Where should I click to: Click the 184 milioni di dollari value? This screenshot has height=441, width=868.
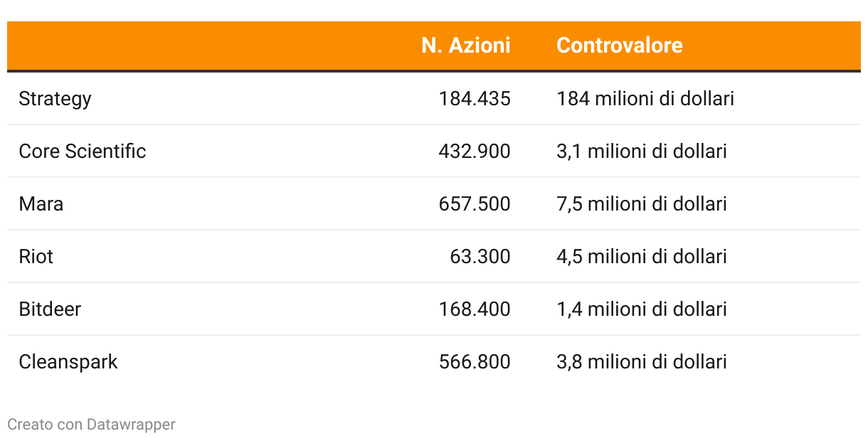(x=645, y=98)
